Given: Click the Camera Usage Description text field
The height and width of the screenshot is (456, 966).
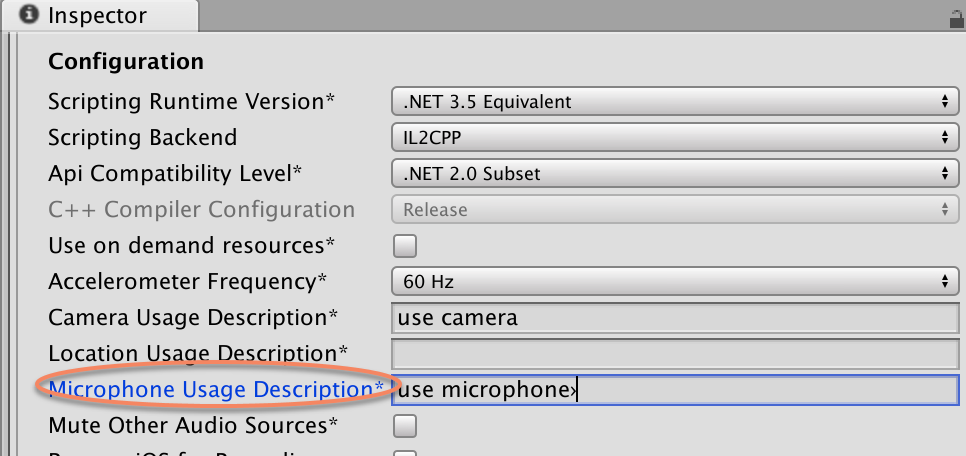Looking at the screenshot, I should (x=675, y=319).
